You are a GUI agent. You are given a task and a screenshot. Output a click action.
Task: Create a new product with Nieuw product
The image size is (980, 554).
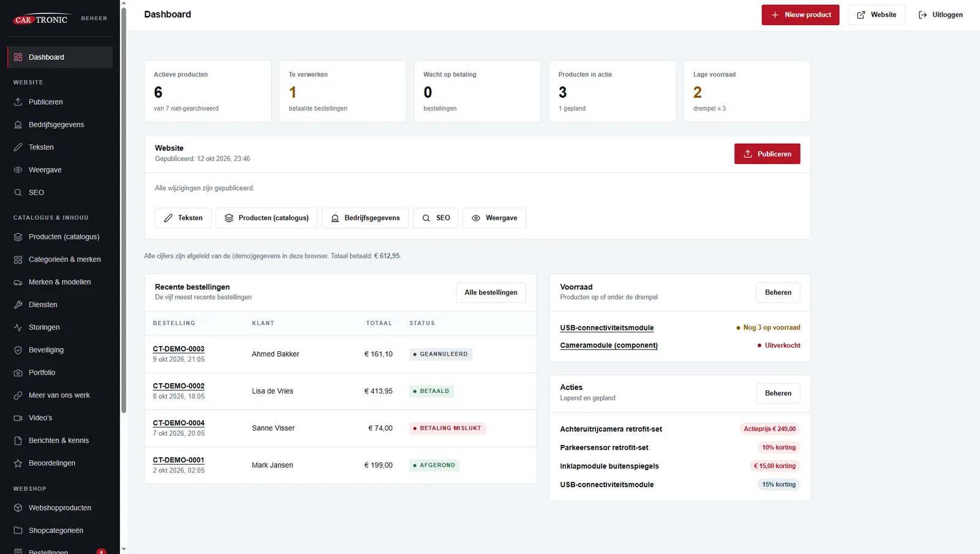click(801, 15)
